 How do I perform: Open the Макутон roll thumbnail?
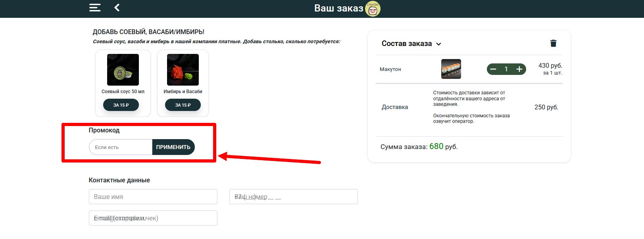pos(451,69)
